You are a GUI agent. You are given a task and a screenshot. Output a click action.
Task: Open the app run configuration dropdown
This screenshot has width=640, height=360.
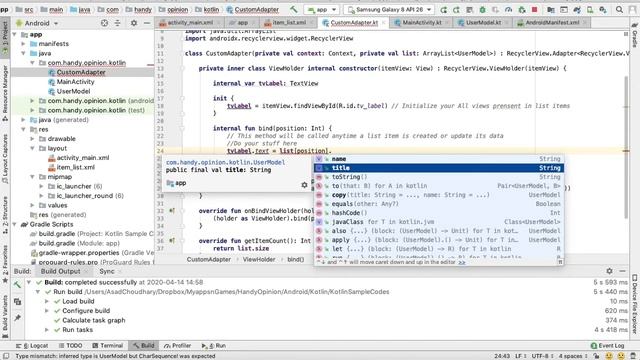pos(322,9)
